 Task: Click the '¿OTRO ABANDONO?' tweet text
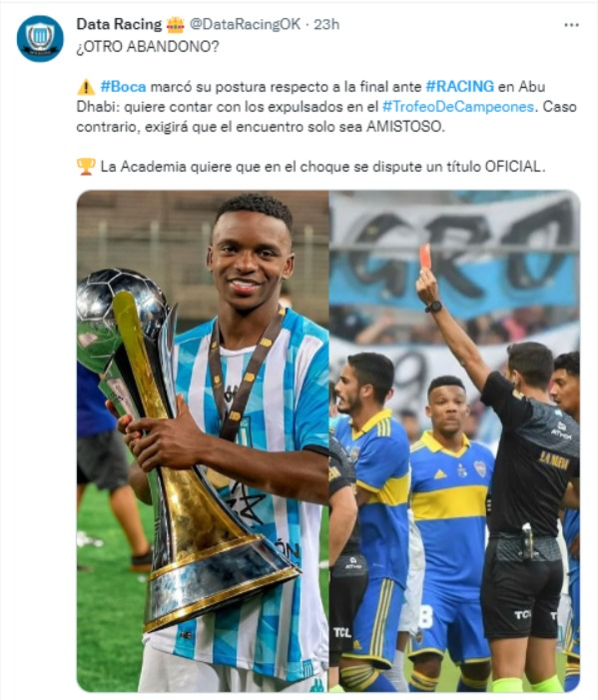point(148,46)
